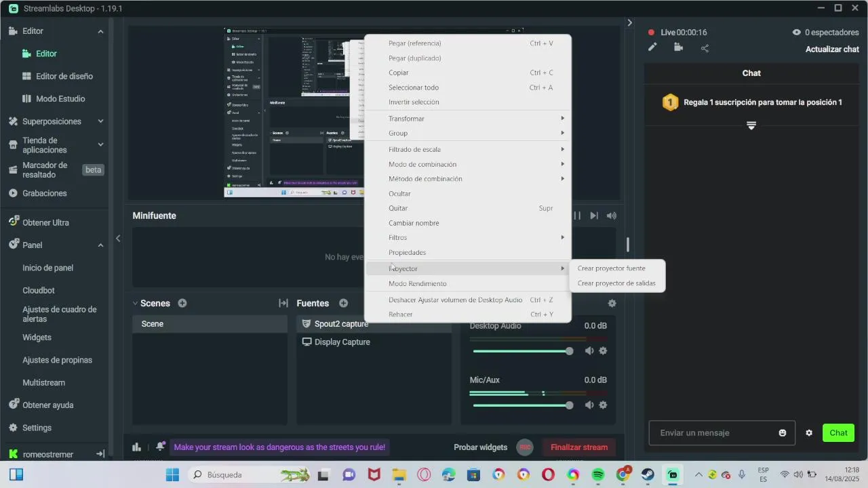Mute the Minifuente event alerts volume
The height and width of the screenshot is (488, 868).
612,216
